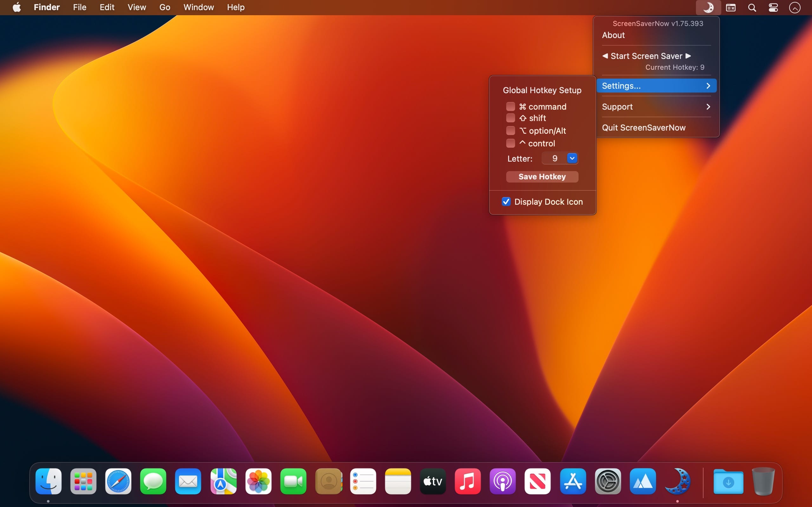The image size is (812, 507).
Task: Open ScreenSaverNow moon icon in Dock
Action: [x=678, y=482]
